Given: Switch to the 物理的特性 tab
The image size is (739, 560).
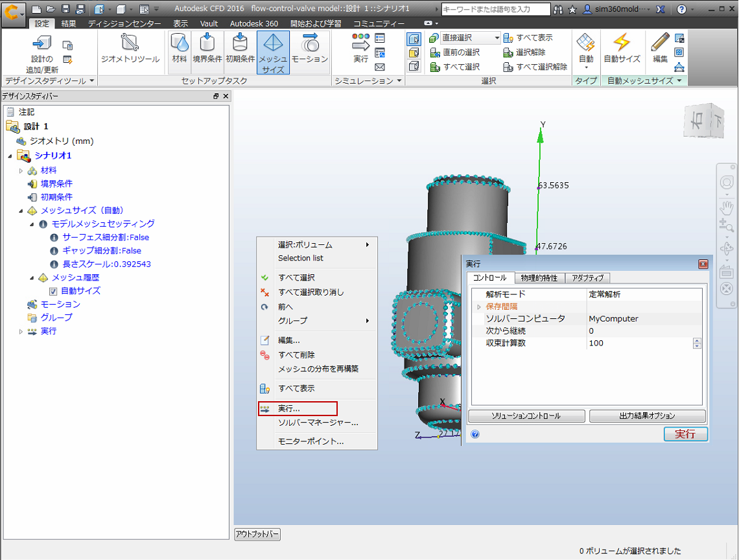Looking at the screenshot, I should (x=539, y=277).
